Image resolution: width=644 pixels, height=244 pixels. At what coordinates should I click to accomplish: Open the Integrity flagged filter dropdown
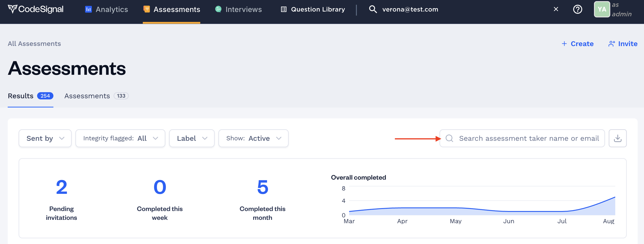120,138
